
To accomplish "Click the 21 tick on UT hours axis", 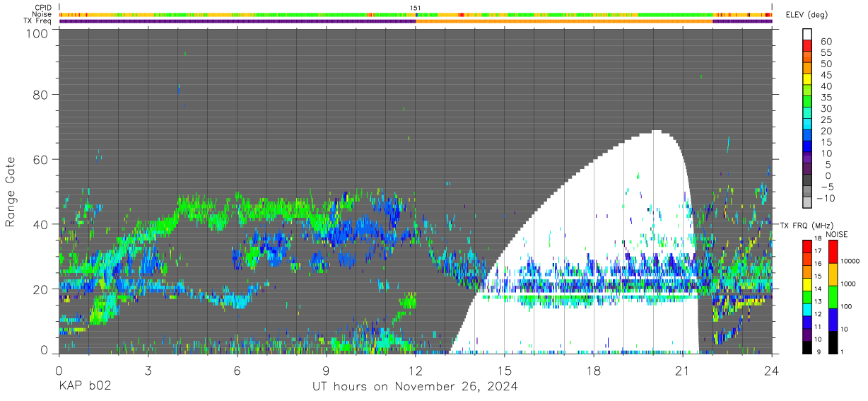I will pos(683,370).
